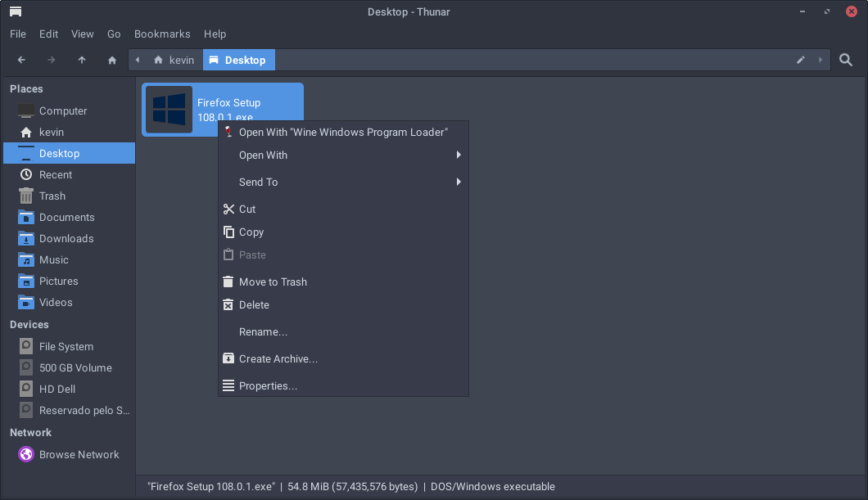Select Cut using the scissors icon
Viewport: 868px width, 500px height.
click(x=228, y=209)
